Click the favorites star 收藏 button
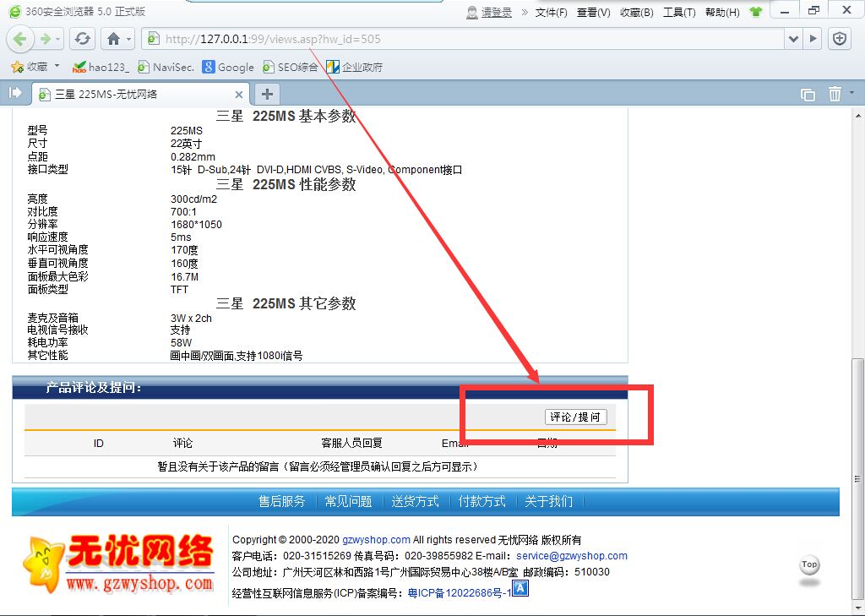 pyautogui.click(x=30, y=67)
